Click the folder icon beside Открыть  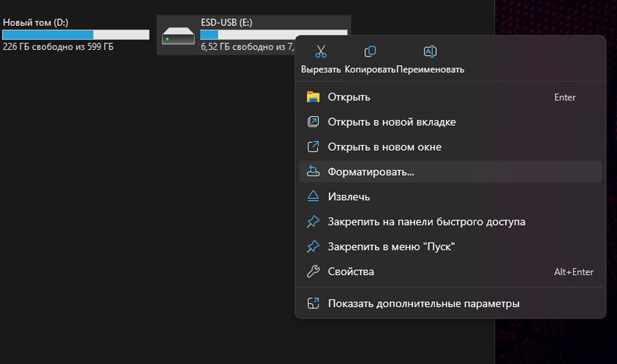[313, 97]
